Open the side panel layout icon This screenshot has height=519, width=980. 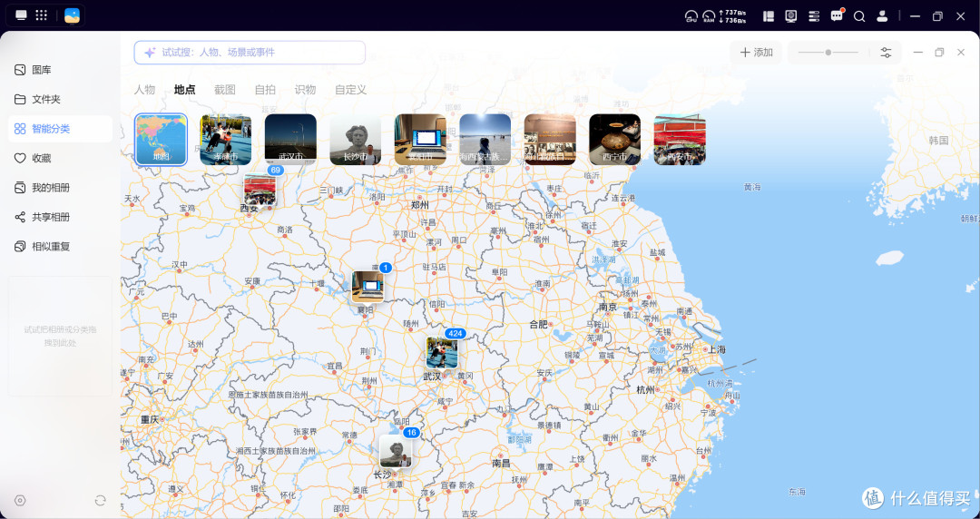769,16
